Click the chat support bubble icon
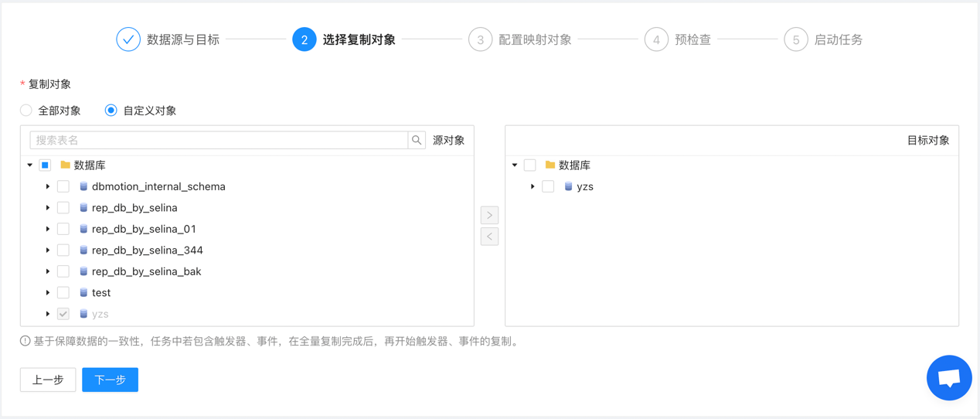 (949, 378)
